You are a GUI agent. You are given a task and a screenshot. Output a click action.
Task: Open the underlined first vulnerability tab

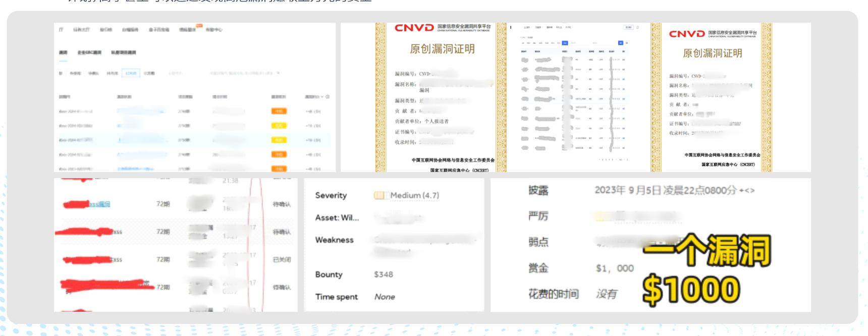click(x=63, y=52)
